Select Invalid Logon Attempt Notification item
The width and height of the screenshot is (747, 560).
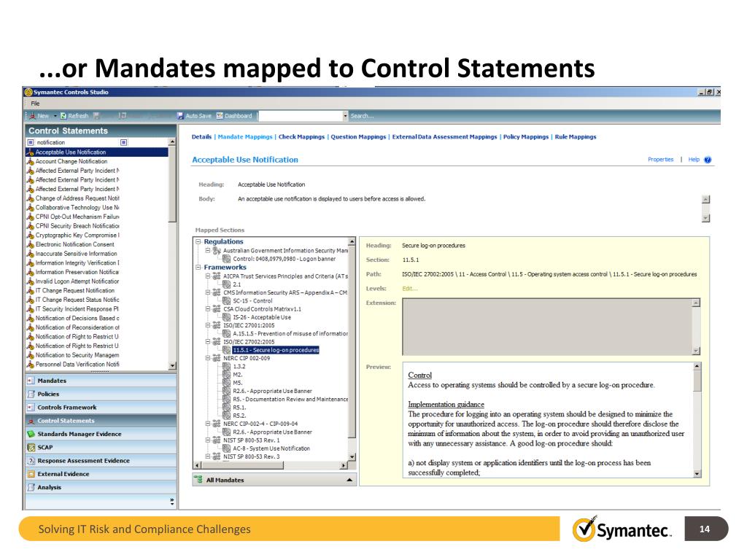click(77, 281)
